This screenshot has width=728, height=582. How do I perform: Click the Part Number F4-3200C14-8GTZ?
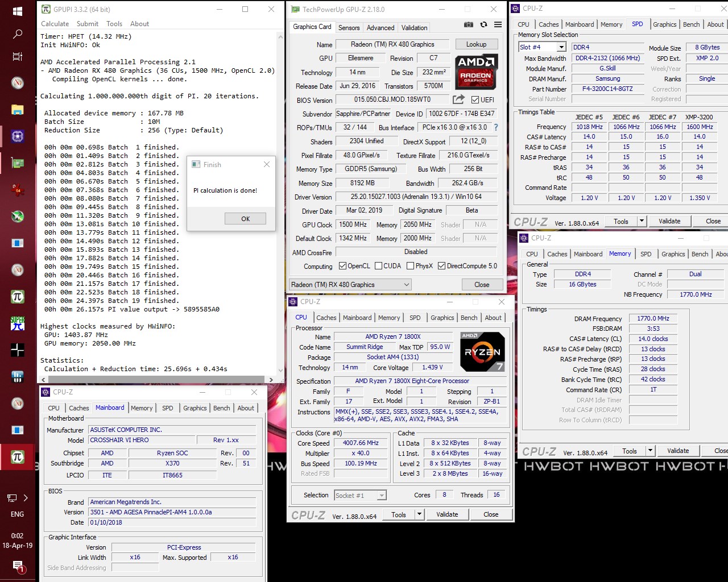coord(607,89)
